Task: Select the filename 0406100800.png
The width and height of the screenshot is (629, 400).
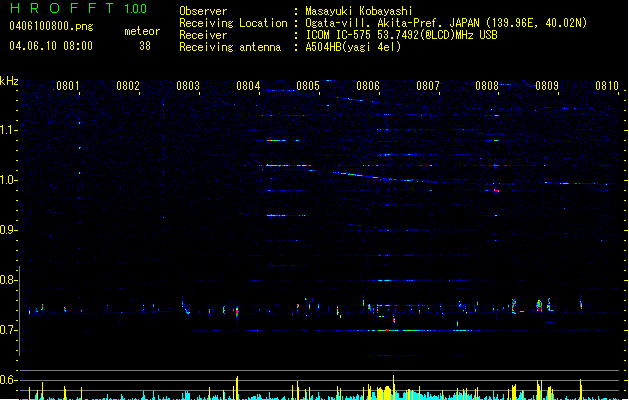Action: tap(51, 27)
